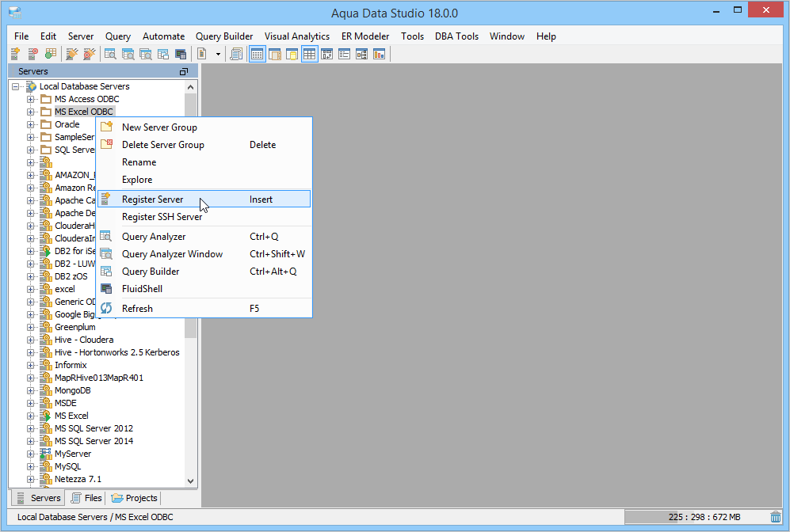Click the script scroll toolbar icon
790x532 pixels.
[x=236, y=54]
